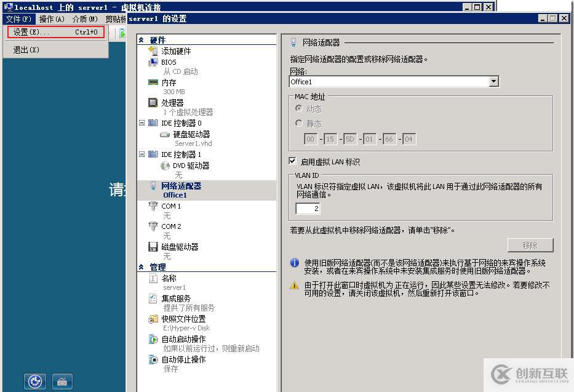Screen dimensions: 574x392
Task: Click the last MAC address octet field 04
Action: click(x=409, y=139)
